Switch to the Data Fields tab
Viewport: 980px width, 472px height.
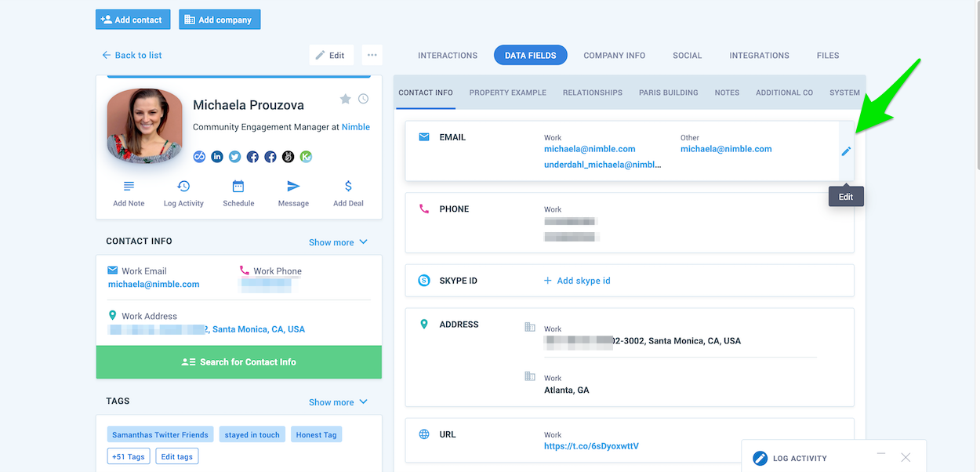[x=530, y=55]
